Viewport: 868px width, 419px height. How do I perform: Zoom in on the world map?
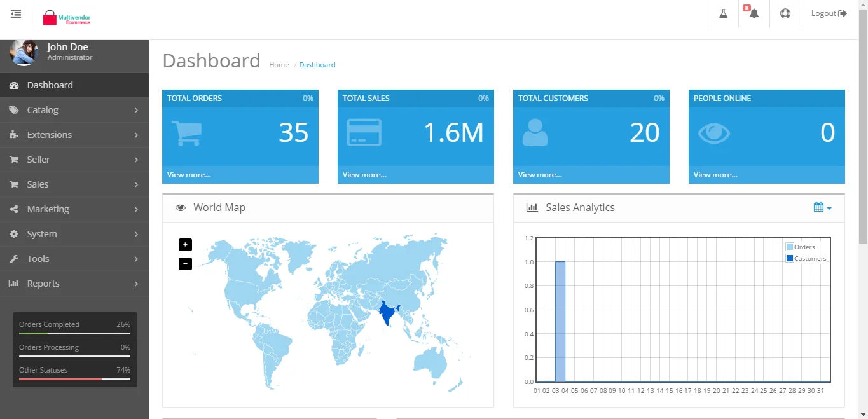(185, 245)
